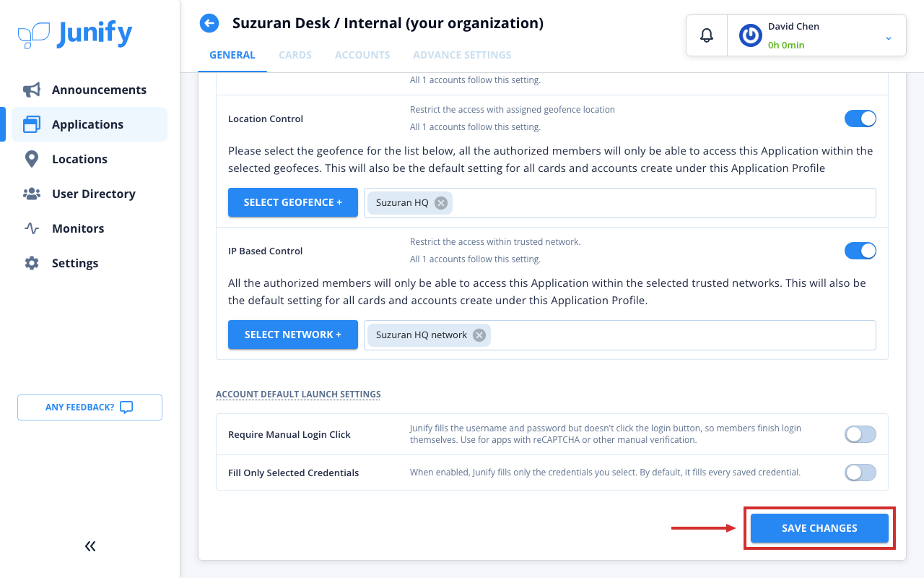Open notifications bell
This screenshot has width=924, height=578.
(707, 35)
